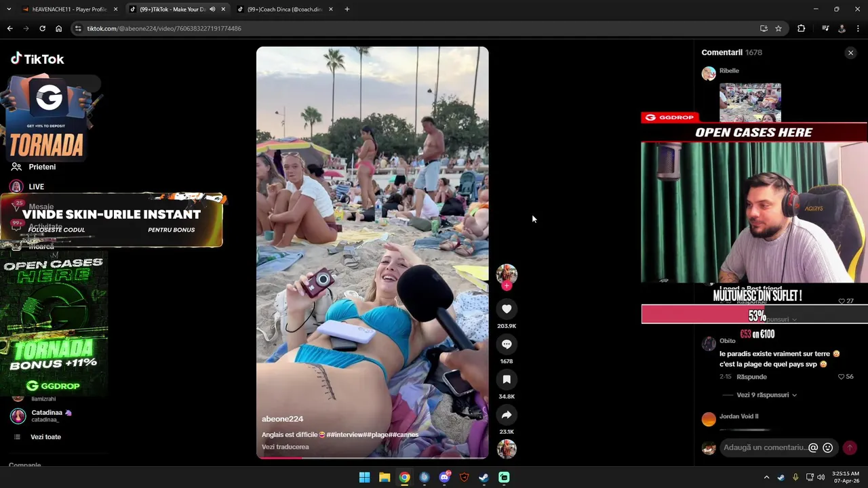Close the hEAVENACHE11 tab

115,9
